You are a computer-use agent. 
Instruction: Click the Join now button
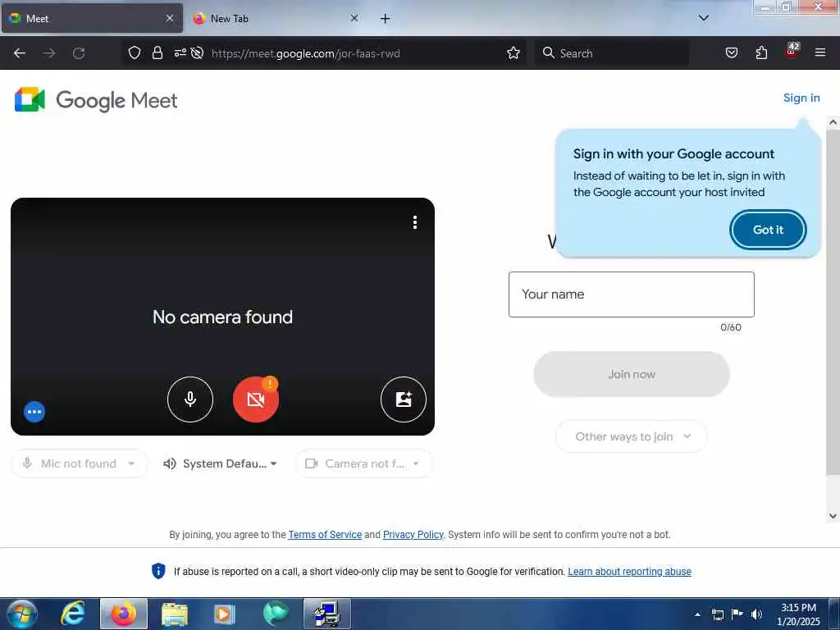632,374
